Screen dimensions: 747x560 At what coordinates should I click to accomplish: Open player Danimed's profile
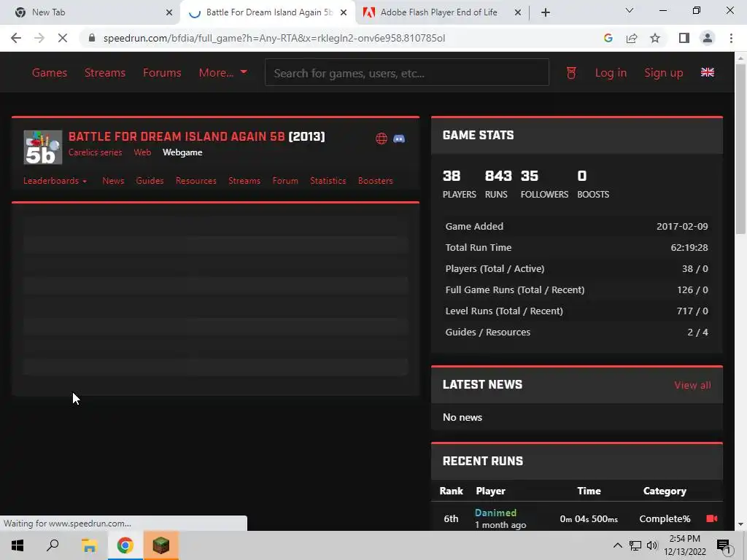495,513
